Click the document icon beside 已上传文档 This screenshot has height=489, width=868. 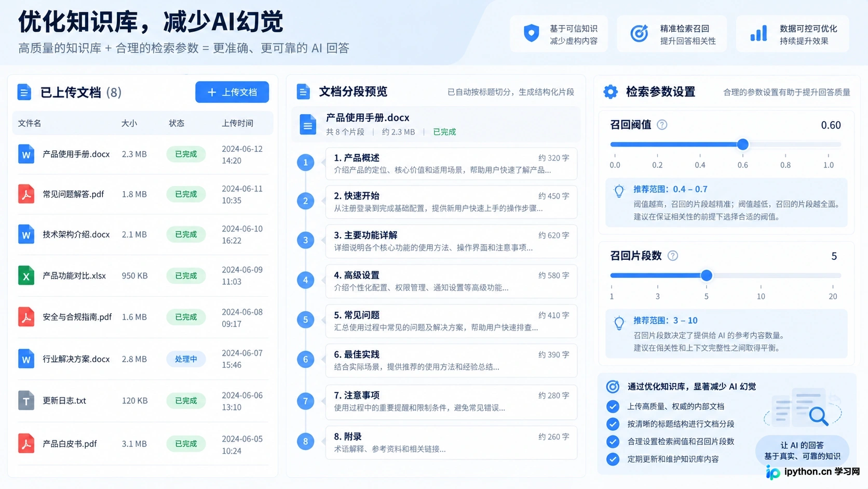pos(24,92)
